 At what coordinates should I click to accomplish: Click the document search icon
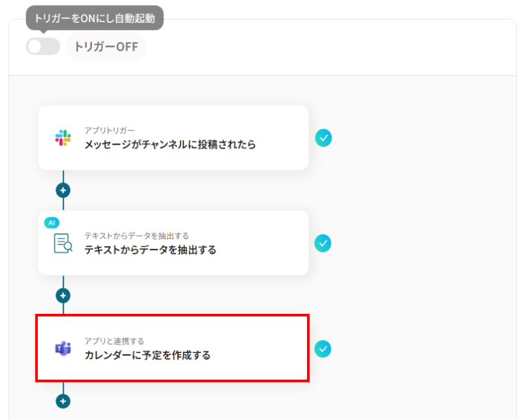tap(63, 244)
